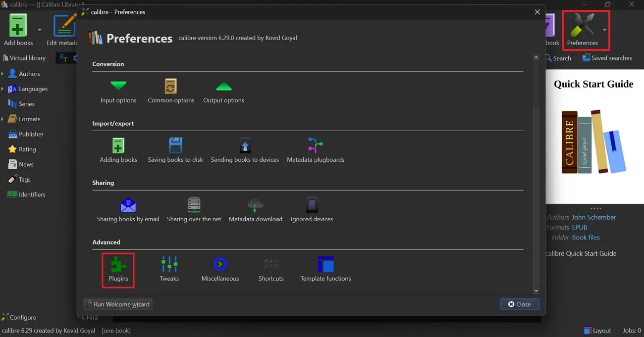Click Preferences dialog title bar X
Image resolution: width=644 pixels, height=337 pixels.
(537, 12)
